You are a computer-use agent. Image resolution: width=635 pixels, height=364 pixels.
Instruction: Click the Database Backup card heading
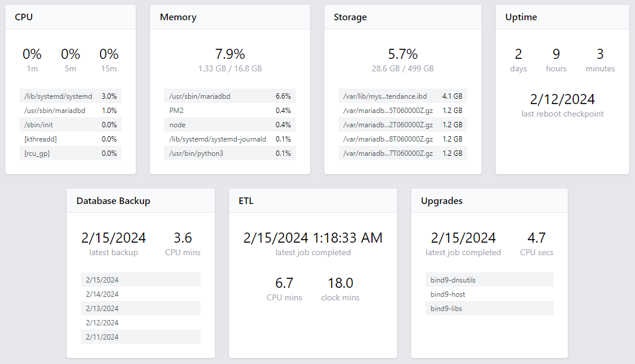point(113,201)
